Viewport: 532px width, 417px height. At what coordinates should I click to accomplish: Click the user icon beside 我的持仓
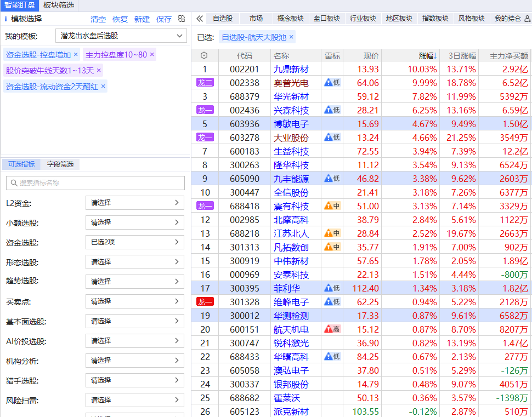(527, 19)
